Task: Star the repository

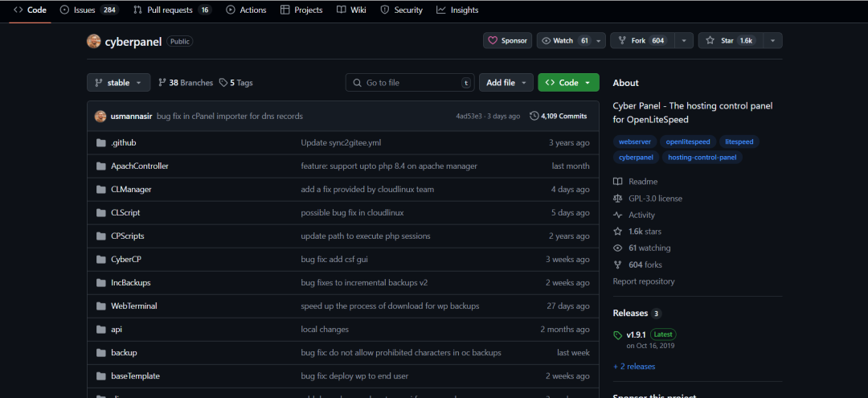Action: pyautogui.click(x=730, y=40)
